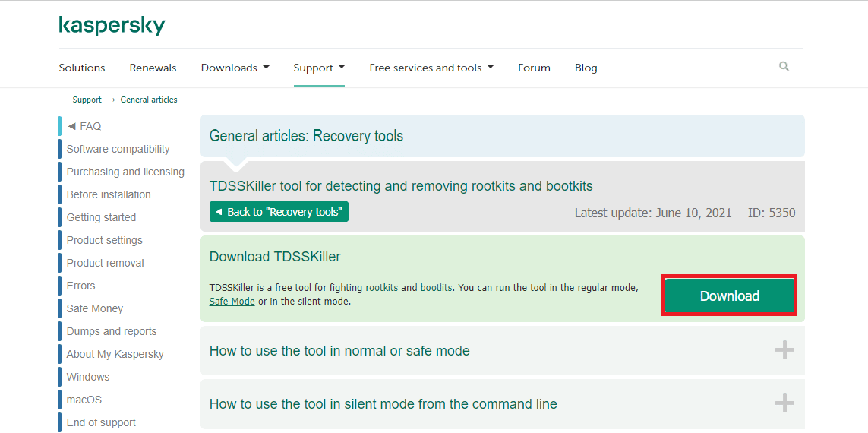Open Getting started sidebar item
The height and width of the screenshot is (433, 868).
coord(101,217)
